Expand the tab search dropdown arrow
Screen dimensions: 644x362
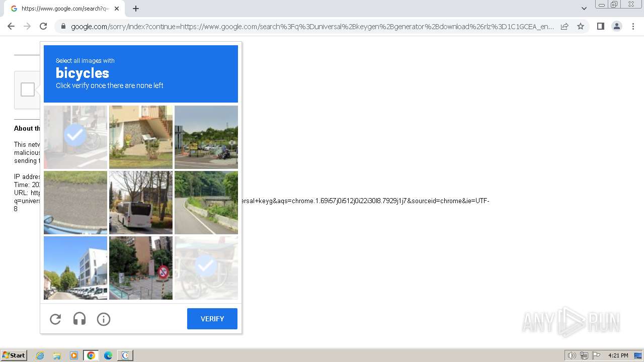[x=584, y=9]
